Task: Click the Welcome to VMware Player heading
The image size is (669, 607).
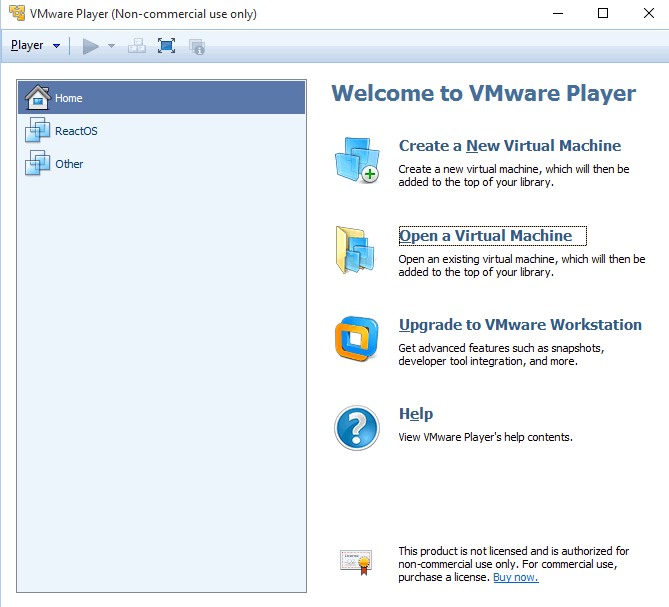Action: (x=483, y=93)
